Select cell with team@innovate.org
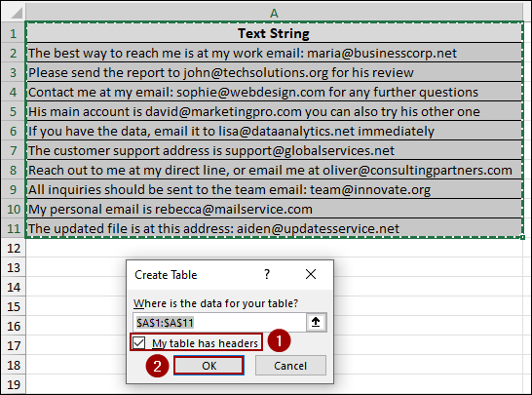The width and height of the screenshot is (532, 395). [274, 189]
